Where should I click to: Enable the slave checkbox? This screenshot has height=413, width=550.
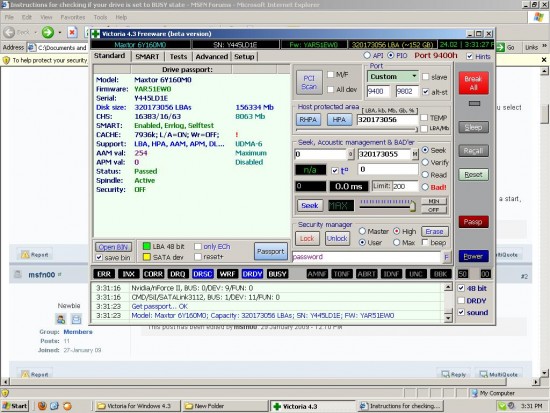click(425, 77)
